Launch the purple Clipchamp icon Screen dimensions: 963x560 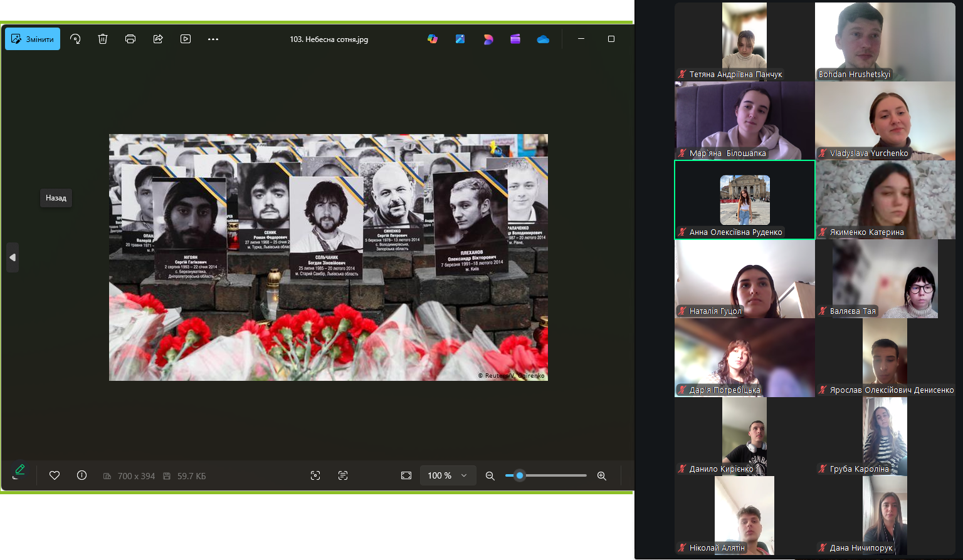515,39
